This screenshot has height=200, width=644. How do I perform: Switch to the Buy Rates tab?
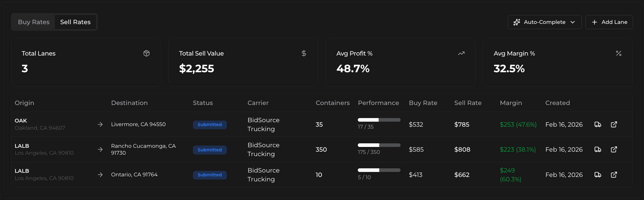[34, 22]
